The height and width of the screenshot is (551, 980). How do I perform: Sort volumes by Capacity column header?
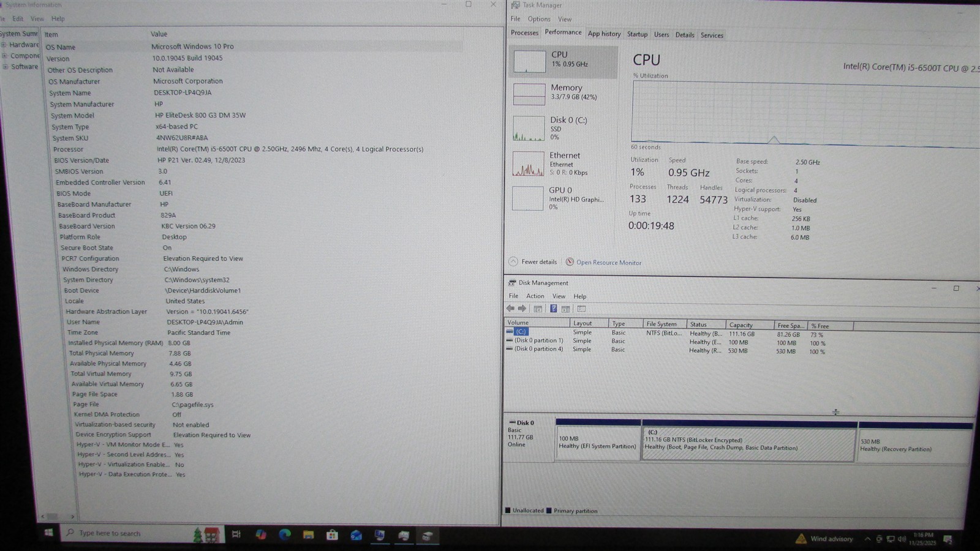pos(749,325)
